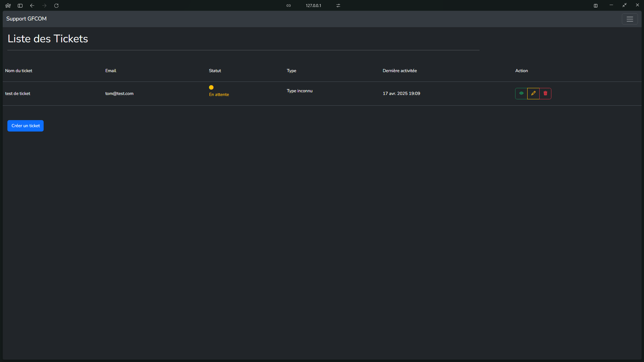
Task: Delete the ticket with the red trash icon
Action: coord(545,93)
